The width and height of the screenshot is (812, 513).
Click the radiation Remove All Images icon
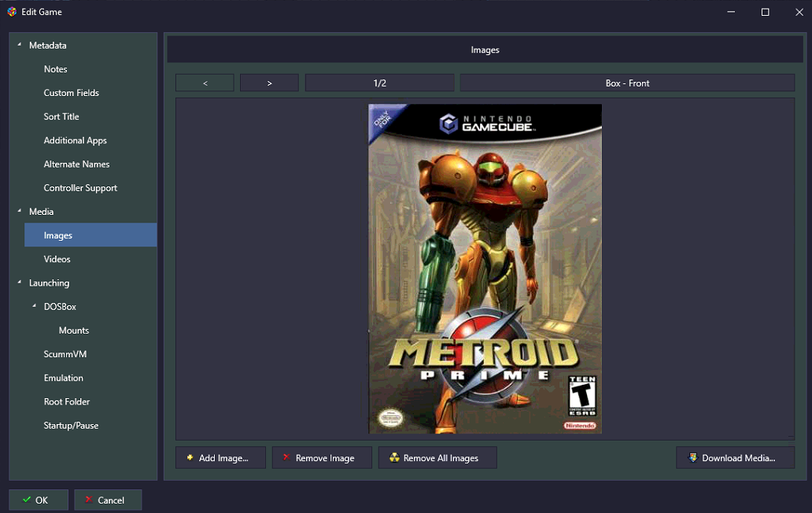(x=395, y=458)
